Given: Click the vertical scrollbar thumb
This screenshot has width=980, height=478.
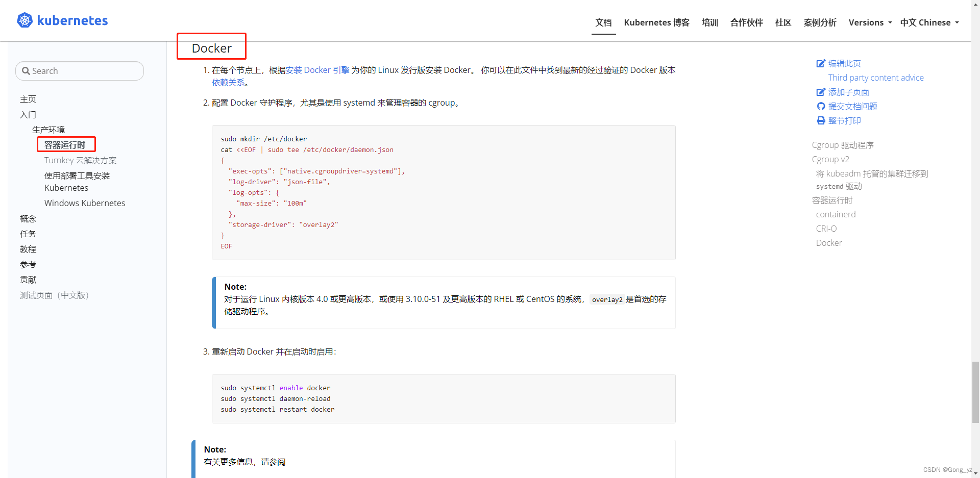Looking at the screenshot, I should [x=975, y=392].
